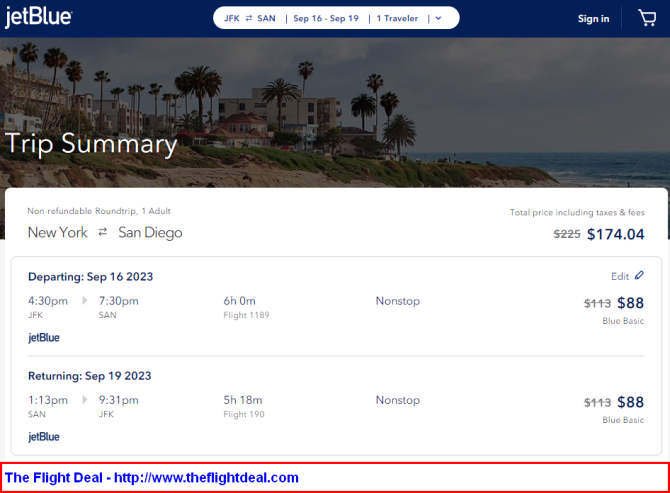Viewport: 670px width, 493px height.
Task: Click the struck-through $113 on returning flight
Action: pyautogui.click(x=597, y=402)
